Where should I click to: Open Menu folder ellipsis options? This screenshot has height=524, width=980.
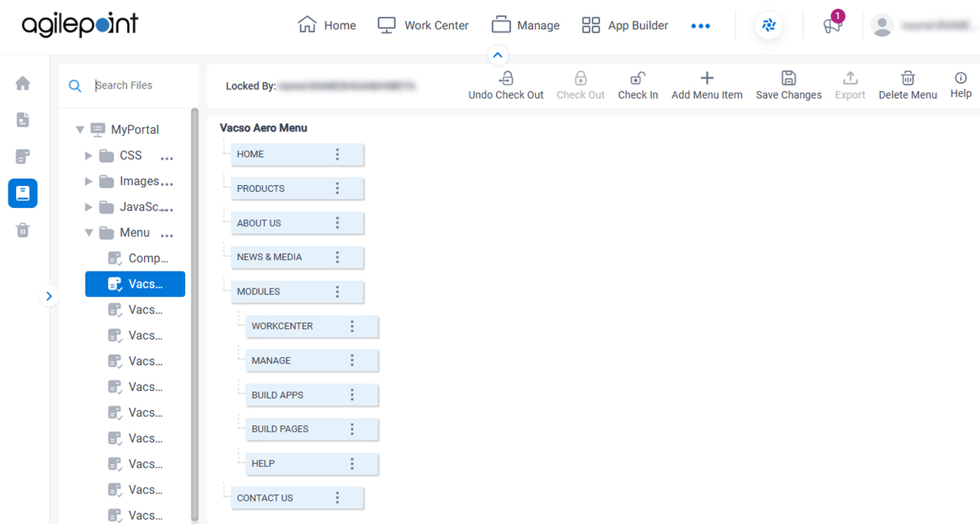tap(167, 236)
